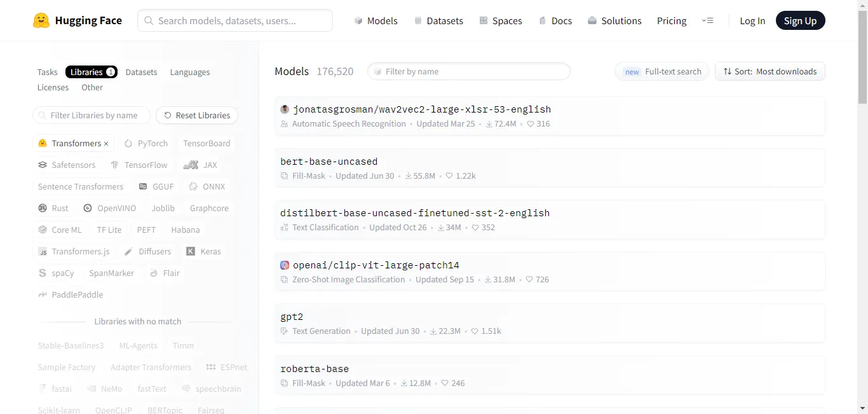The height and width of the screenshot is (414, 868).
Task: Toggle the Safetensors library filter
Action: click(67, 165)
